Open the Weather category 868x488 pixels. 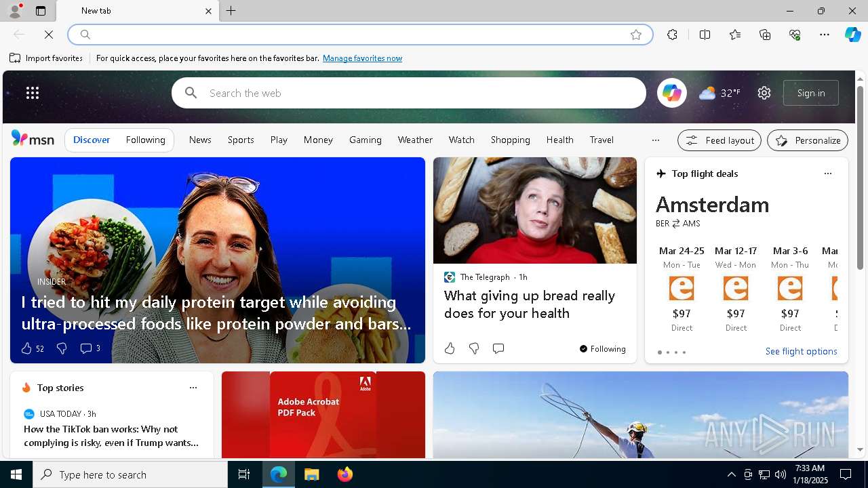tap(415, 140)
